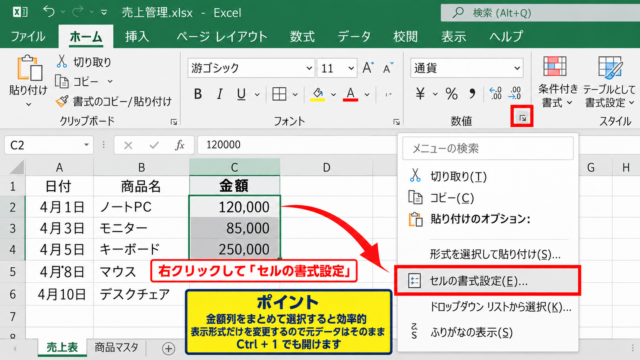Toggle Italic formatting
The height and width of the screenshot is (360, 640).
click(220, 94)
